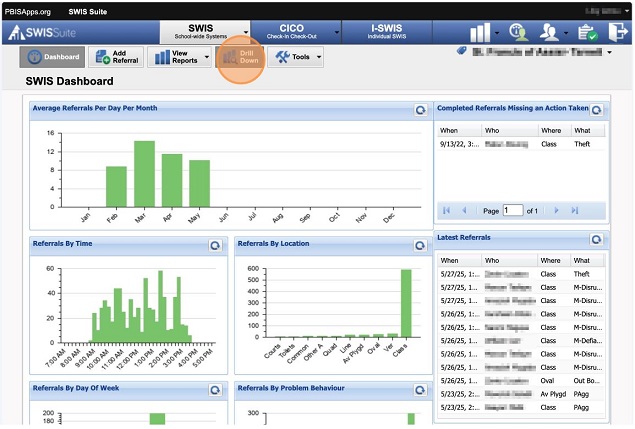The height and width of the screenshot is (429, 635).
Task: Click the blue tag icon beside school name
Action: pyautogui.click(x=462, y=51)
